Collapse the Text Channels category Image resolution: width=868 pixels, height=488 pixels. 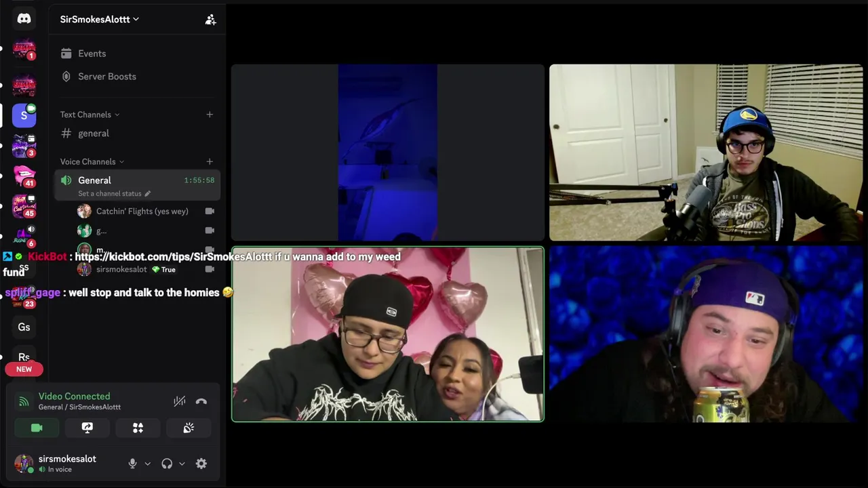[90, 115]
